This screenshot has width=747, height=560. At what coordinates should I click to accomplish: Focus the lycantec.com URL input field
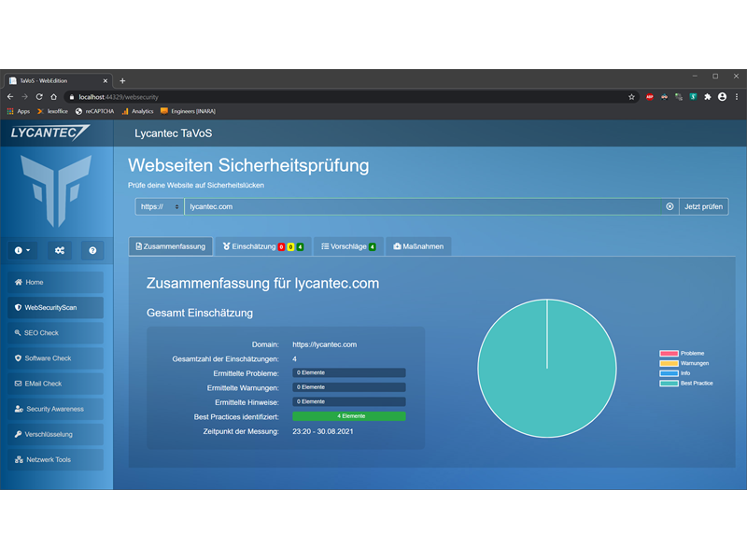pos(424,206)
